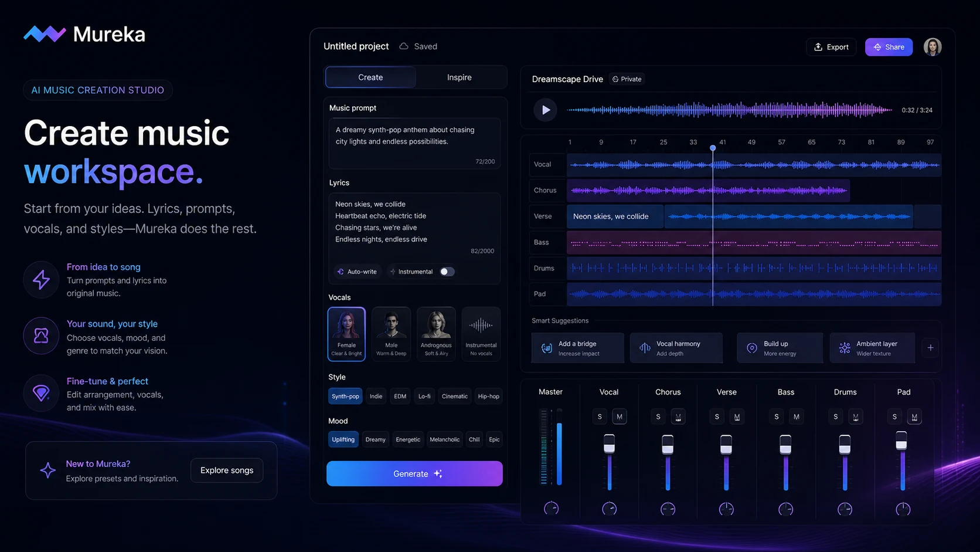Click the plus button for more suggestions
The height and width of the screenshot is (552, 980).
pyautogui.click(x=930, y=348)
